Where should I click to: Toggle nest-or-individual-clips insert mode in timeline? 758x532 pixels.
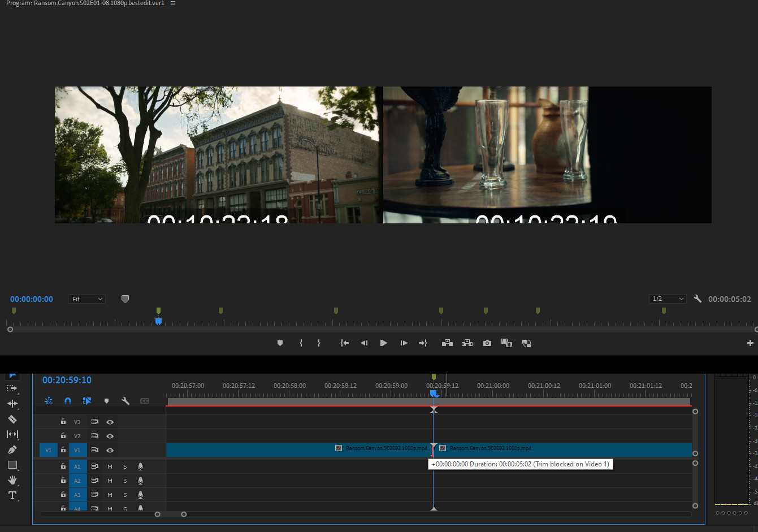[x=49, y=401]
